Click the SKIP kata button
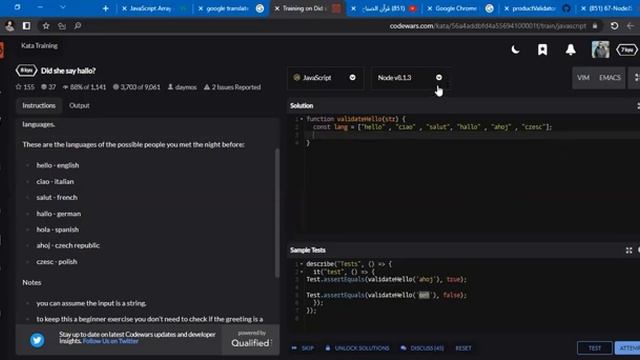 303,348
